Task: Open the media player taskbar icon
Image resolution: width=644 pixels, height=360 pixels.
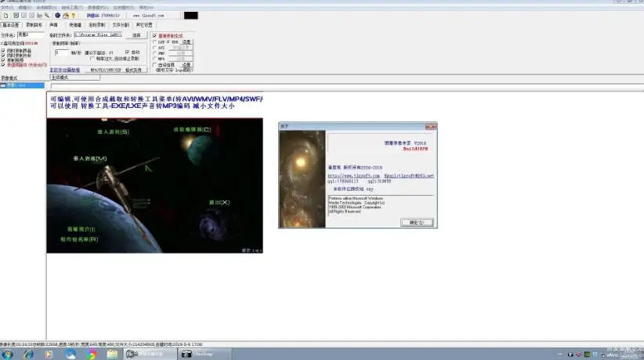Action: tap(49, 354)
